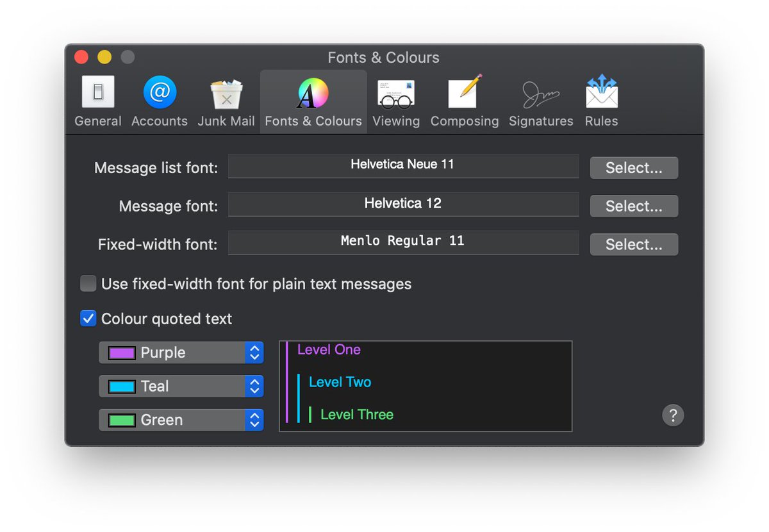
Task: Click the Helvetica 12 font field
Action: tap(403, 204)
